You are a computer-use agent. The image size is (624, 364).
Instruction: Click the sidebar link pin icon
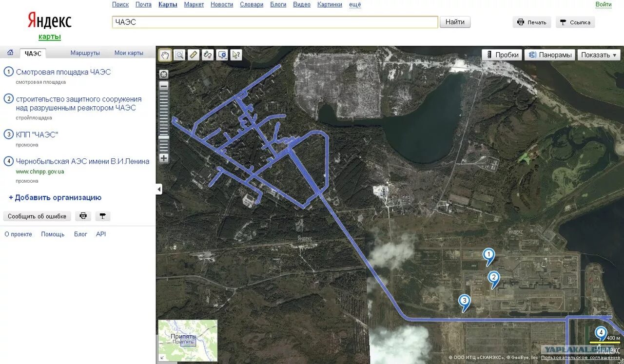click(x=103, y=216)
